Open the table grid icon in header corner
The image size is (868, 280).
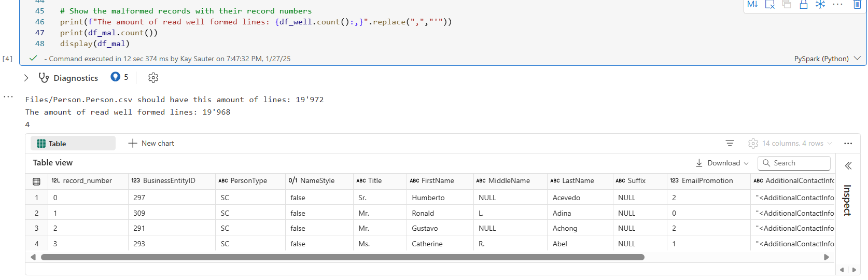pos(36,181)
